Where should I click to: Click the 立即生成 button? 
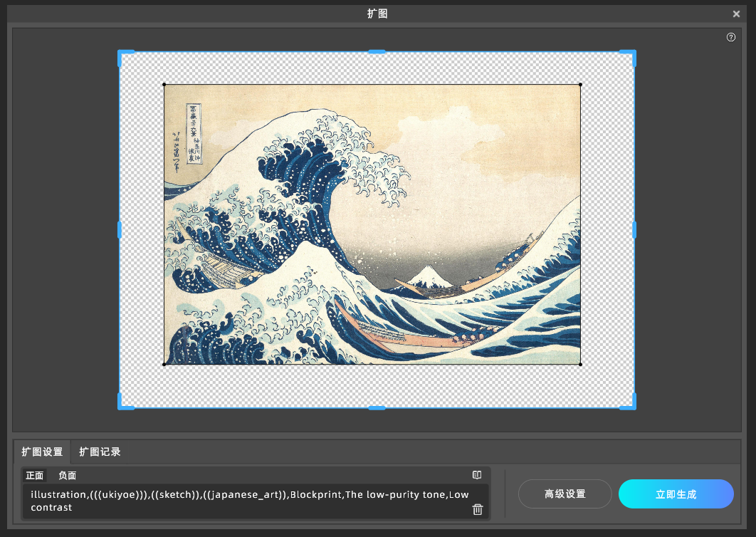(x=676, y=494)
